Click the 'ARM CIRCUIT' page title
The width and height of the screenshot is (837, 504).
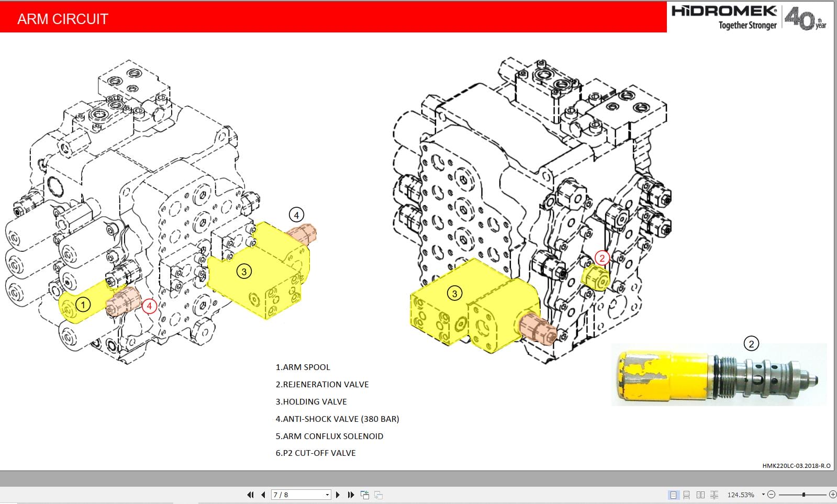coord(63,19)
